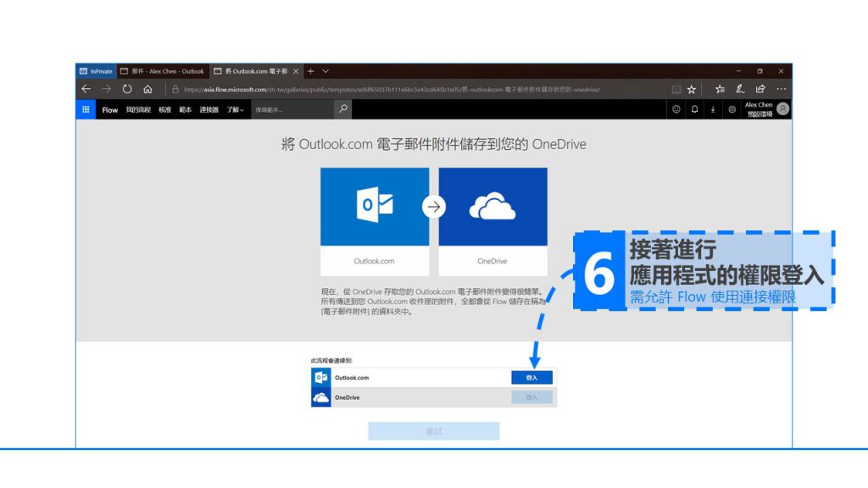Viewport: 868px width, 488px height.
Task: Click the search magnifier in Flow header
Action: pos(343,109)
